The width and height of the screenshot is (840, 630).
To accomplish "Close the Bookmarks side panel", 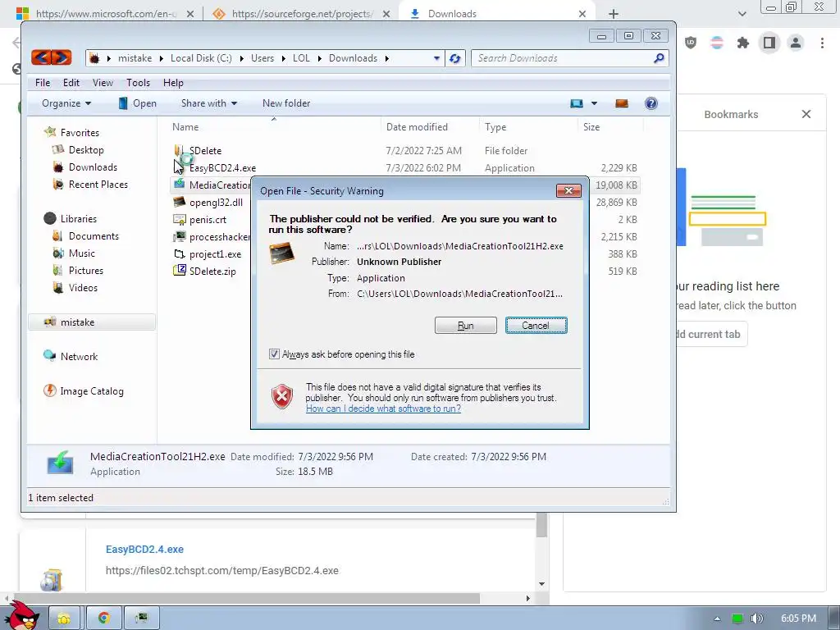I will coord(806,114).
